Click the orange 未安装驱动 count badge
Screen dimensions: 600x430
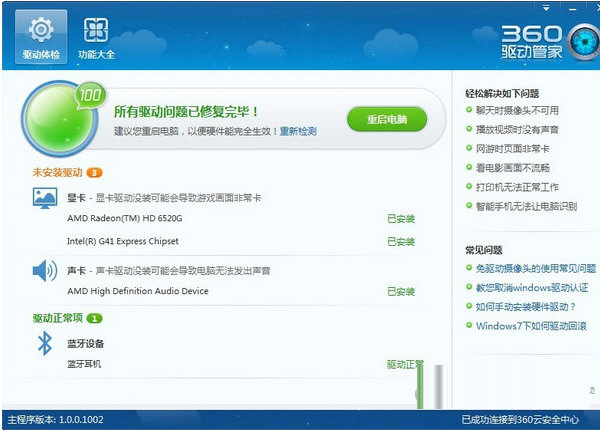(95, 173)
